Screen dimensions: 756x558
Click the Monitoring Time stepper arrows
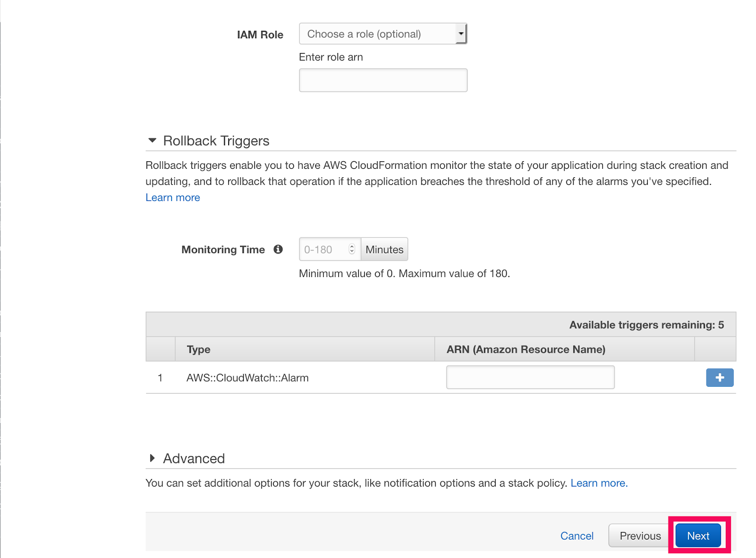[x=352, y=249]
